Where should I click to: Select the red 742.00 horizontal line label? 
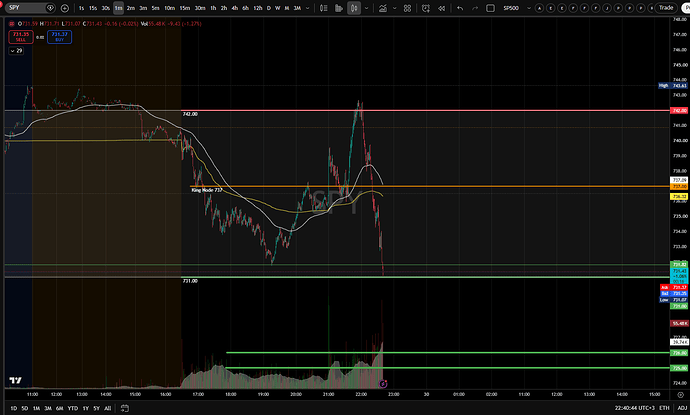pyautogui.click(x=190, y=114)
